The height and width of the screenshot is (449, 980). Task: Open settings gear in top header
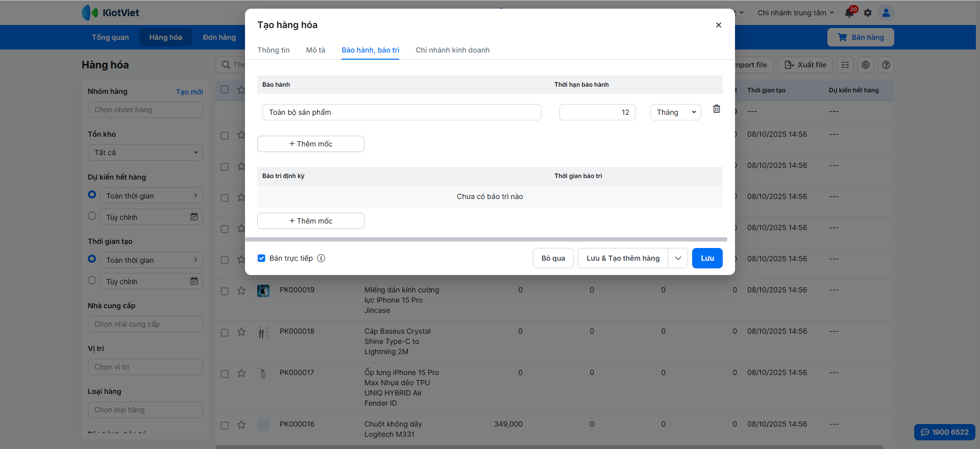point(868,13)
